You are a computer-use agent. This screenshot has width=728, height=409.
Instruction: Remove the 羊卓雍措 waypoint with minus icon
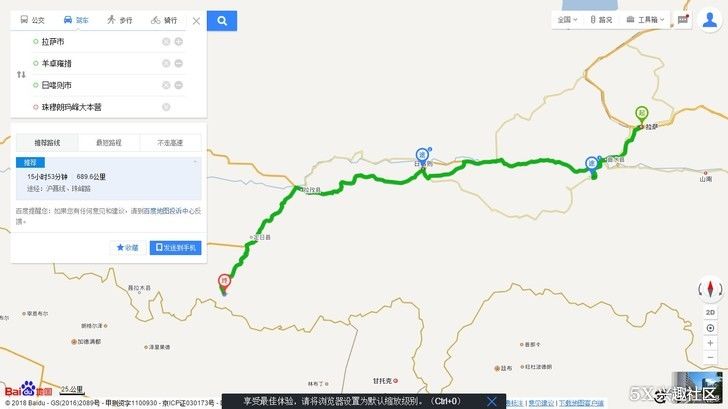(179, 63)
